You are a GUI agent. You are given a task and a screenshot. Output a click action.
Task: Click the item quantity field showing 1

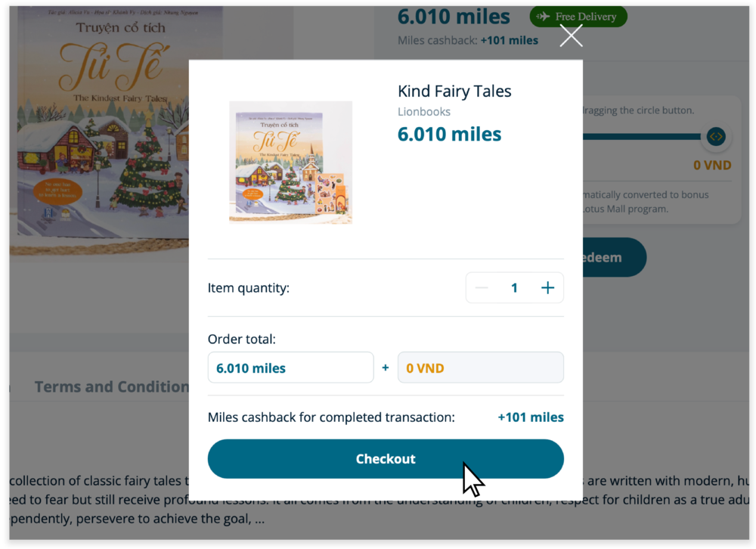[514, 287]
